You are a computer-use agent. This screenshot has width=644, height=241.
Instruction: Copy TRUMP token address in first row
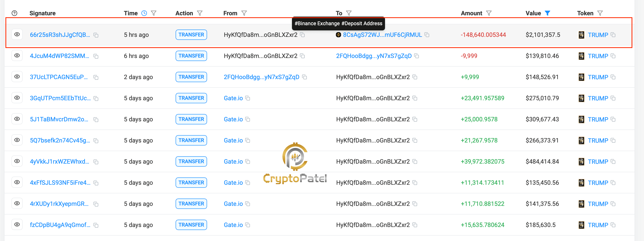[x=613, y=35]
